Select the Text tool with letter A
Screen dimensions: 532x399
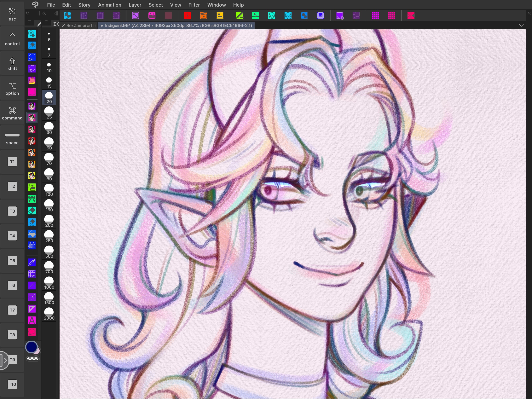click(x=32, y=320)
